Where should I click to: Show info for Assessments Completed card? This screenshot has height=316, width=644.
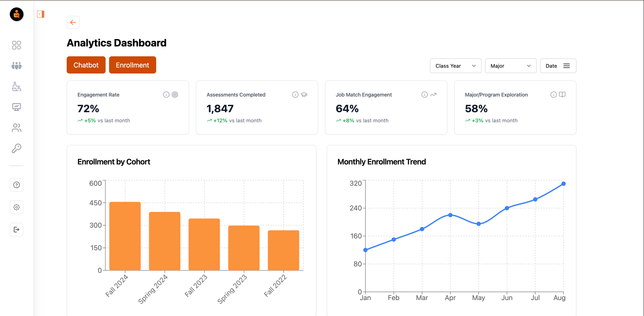(295, 95)
